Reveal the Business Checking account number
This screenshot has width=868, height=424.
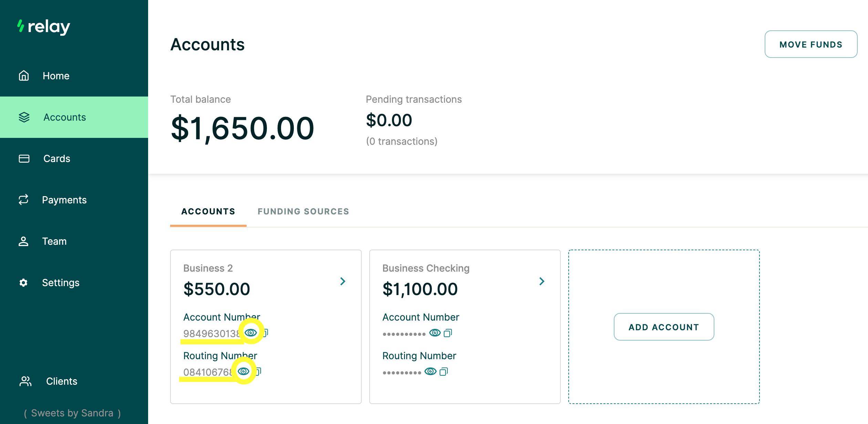click(x=435, y=333)
